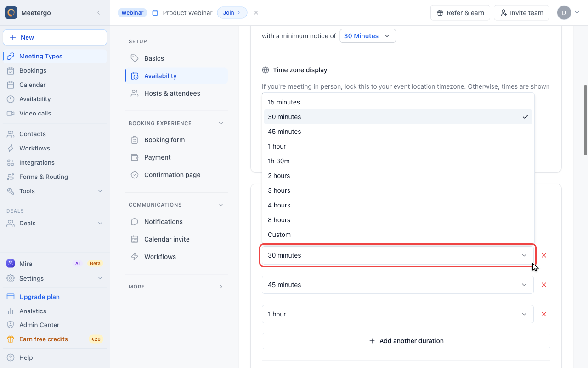Click the Deals people icon
The height and width of the screenshot is (368, 588).
pos(11,223)
